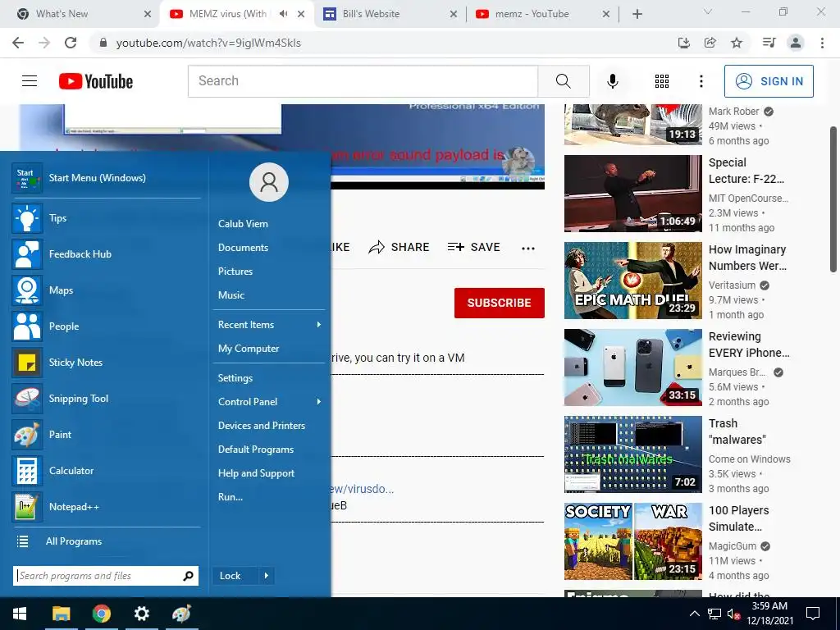840x630 pixels.
Task: Open File Explorer from taskbar
Action: point(61,614)
